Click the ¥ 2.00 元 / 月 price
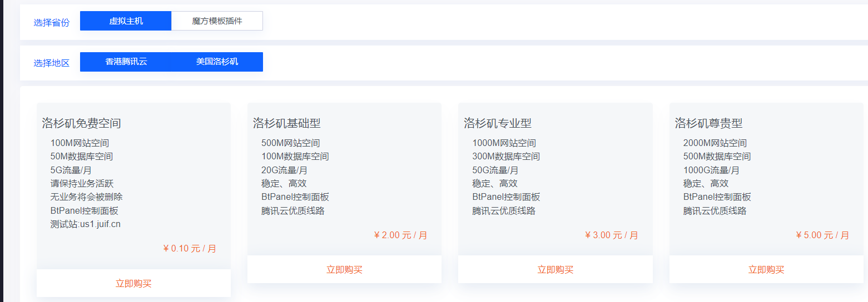Image resolution: width=868 pixels, height=302 pixels. pos(400,235)
